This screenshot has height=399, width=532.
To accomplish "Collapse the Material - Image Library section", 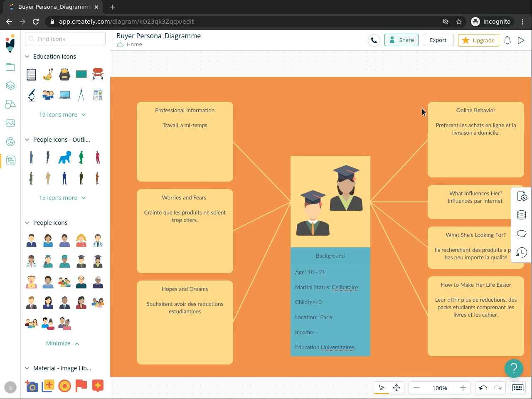I will coord(27,368).
